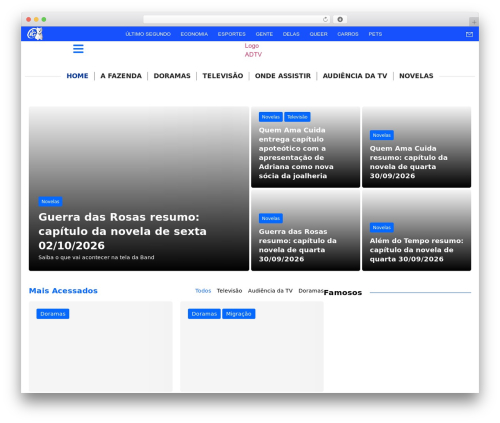Open Delas in top bar
The image size is (500, 423).
click(x=291, y=34)
